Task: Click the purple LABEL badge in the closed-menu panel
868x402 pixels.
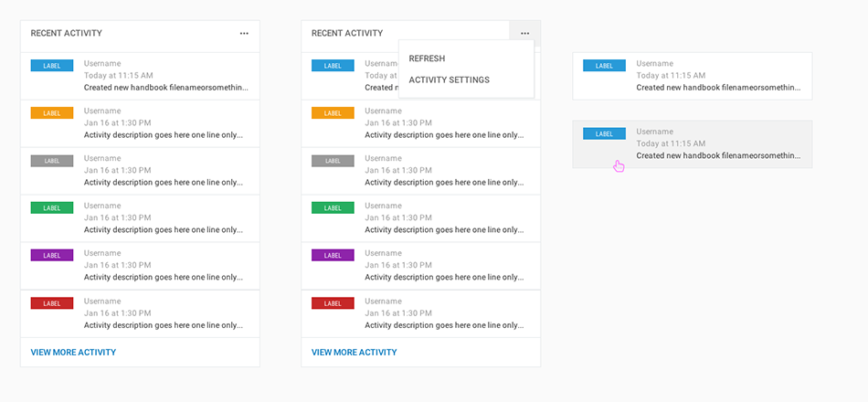Action: (x=52, y=256)
